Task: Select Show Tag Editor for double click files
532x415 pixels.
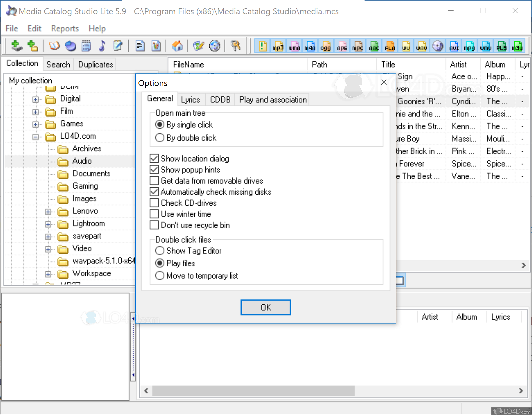Action: coord(159,250)
